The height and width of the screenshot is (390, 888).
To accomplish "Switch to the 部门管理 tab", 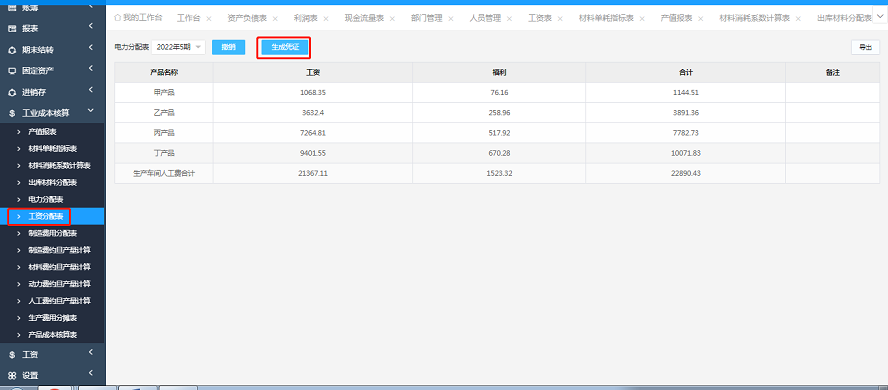I will pos(426,18).
